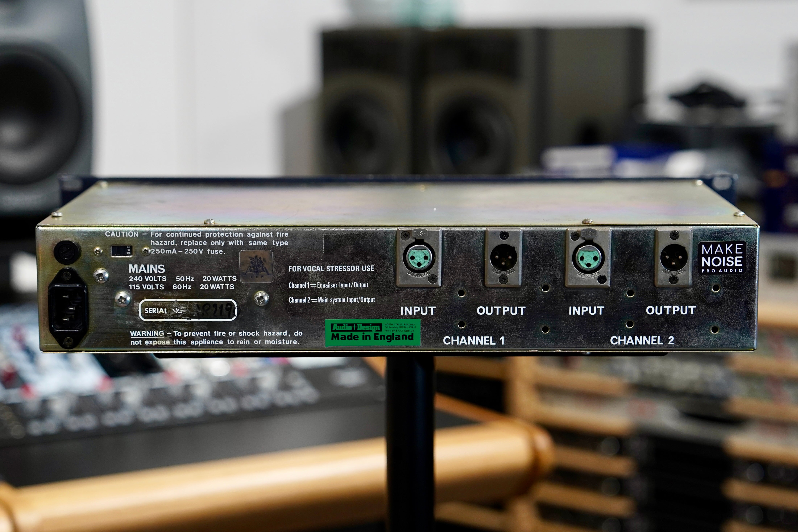Click the CHANNEL 2 label
The image size is (798, 532).
click(x=642, y=340)
